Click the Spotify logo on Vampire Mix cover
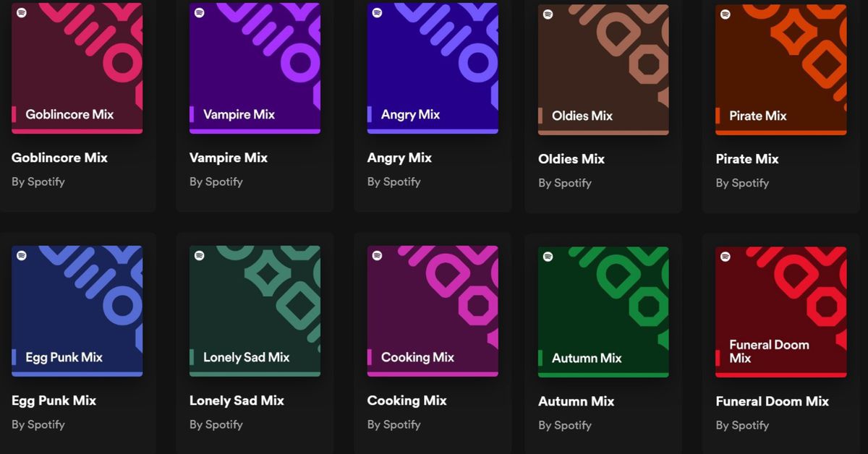 pyautogui.click(x=198, y=12)
